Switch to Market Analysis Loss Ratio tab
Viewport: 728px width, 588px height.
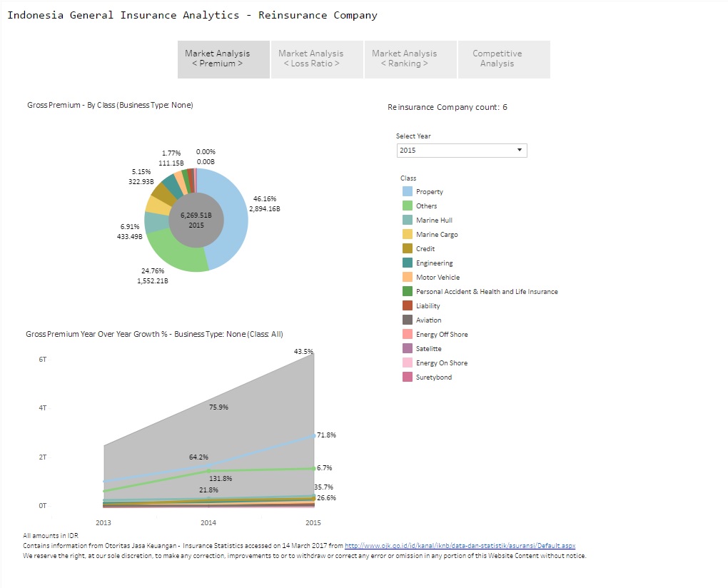coord(310,59)
